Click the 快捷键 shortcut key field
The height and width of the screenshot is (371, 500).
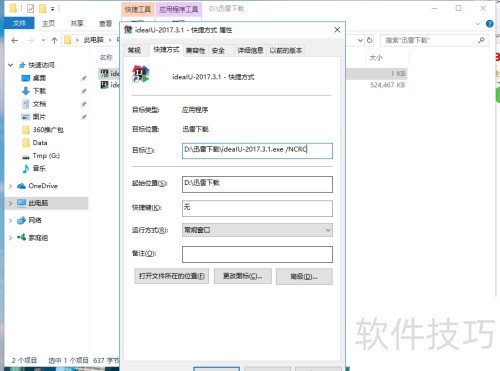[257, 208]
